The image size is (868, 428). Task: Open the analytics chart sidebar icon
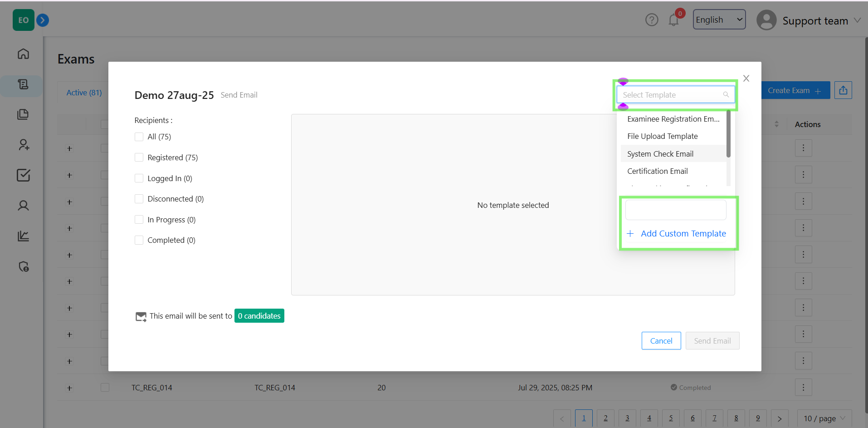(23, 236)
